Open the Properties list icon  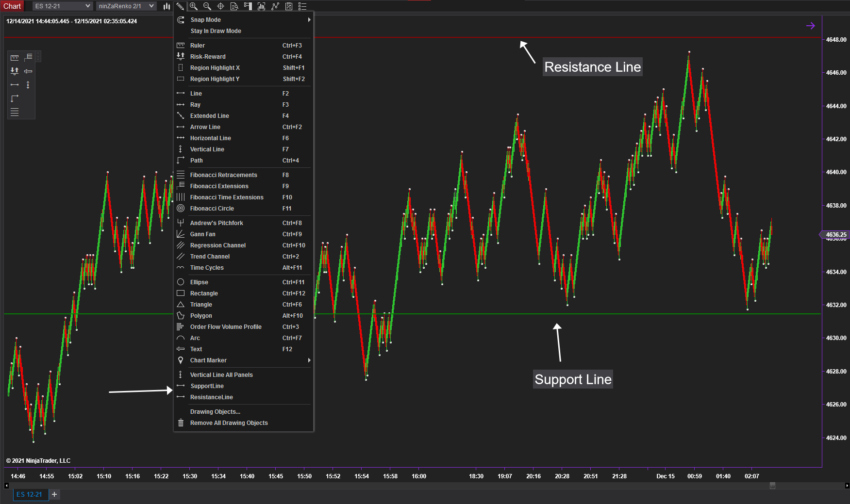tap(302, 6)
